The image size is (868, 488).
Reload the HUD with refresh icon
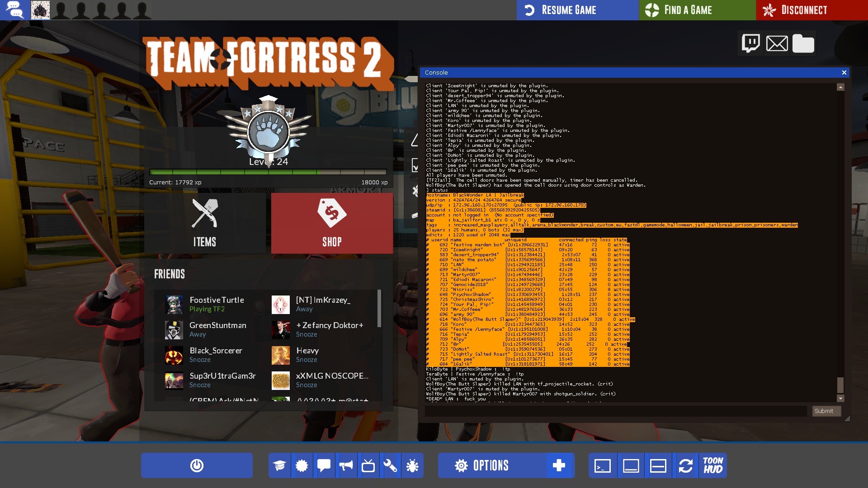685,465
